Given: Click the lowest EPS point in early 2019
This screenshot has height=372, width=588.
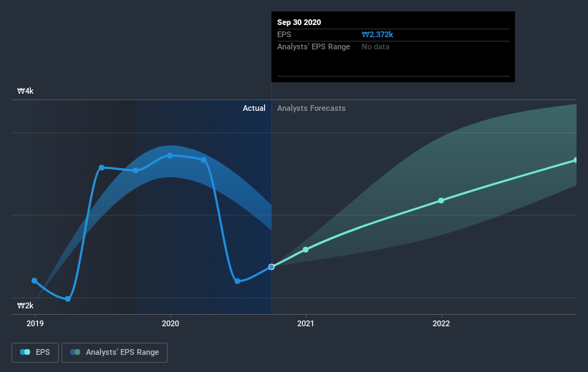Looking at the screenshot, I should [x=68, y=299].
